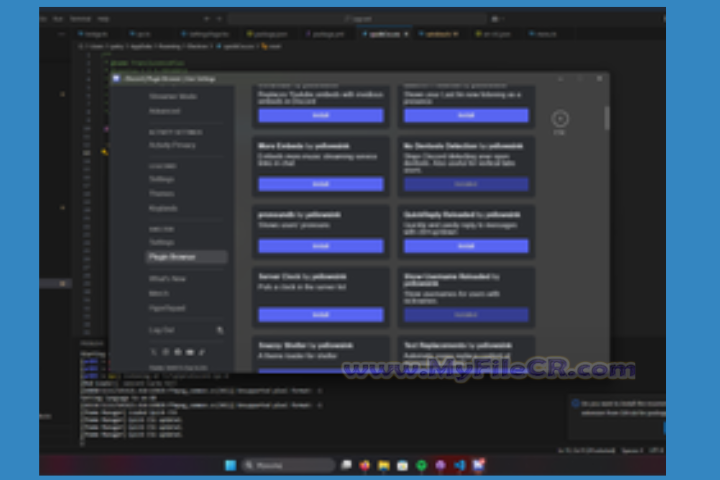Viewport: 720px width, 480px height.
Task: Open Activity Privacy in Discord sidebar
Action: [x=172, y=145]
